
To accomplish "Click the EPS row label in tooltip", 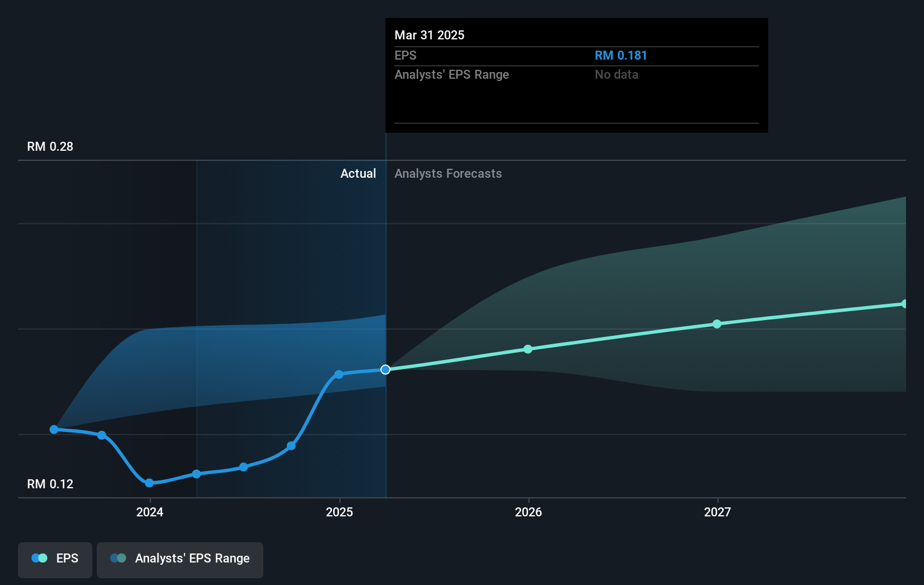I will [x=405, y=55].
